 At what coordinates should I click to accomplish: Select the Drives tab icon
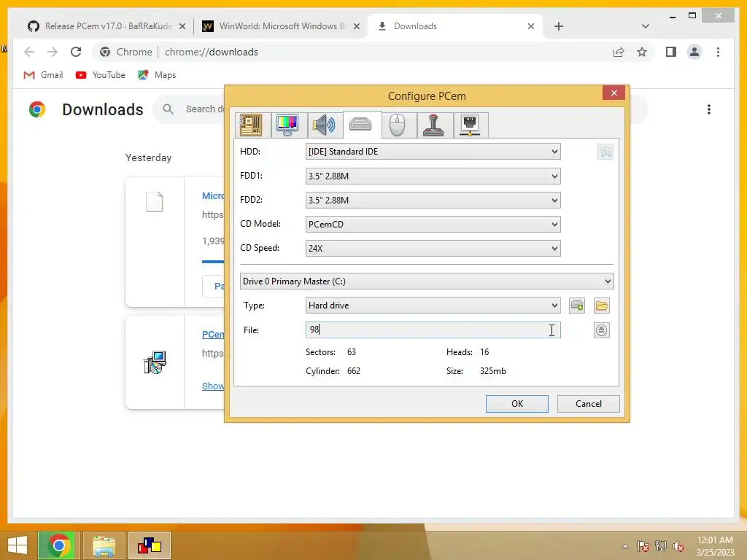[x=360, y=125]
